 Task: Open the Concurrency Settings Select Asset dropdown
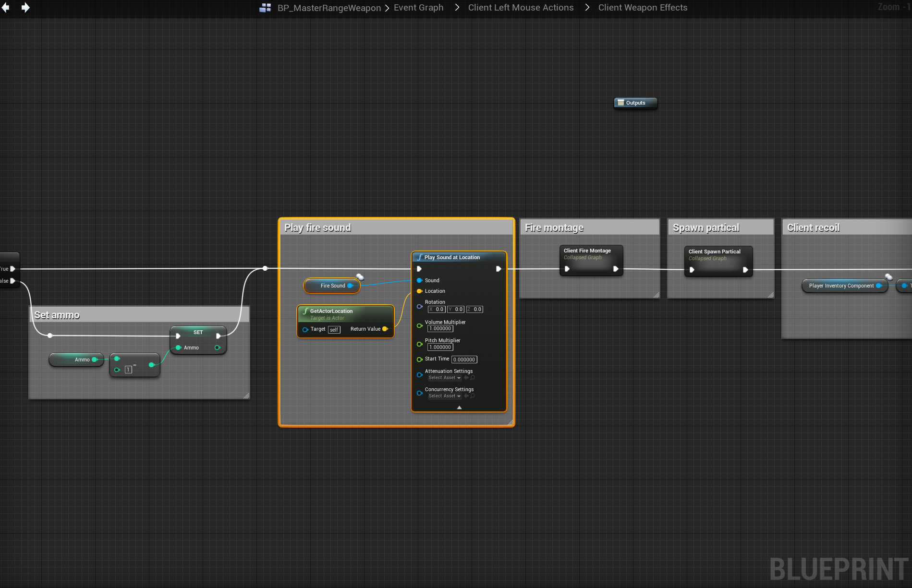[x=444, y=396]
